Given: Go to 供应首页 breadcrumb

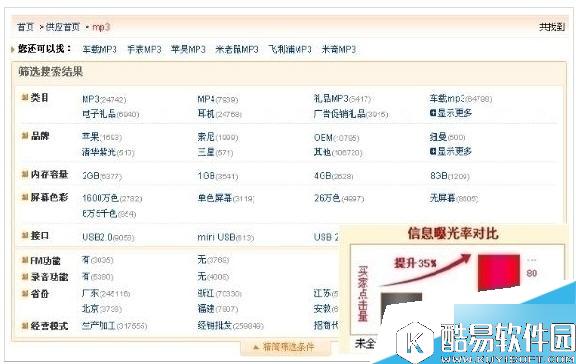Looking at the screenshot, I should point(62,27).
